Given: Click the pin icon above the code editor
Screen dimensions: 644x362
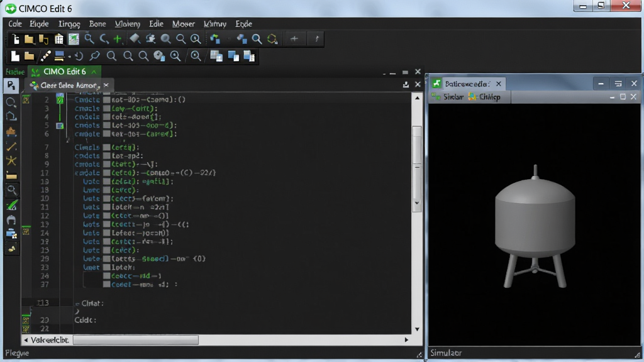Looking at the screenshot, I should (x=406, y=85).
